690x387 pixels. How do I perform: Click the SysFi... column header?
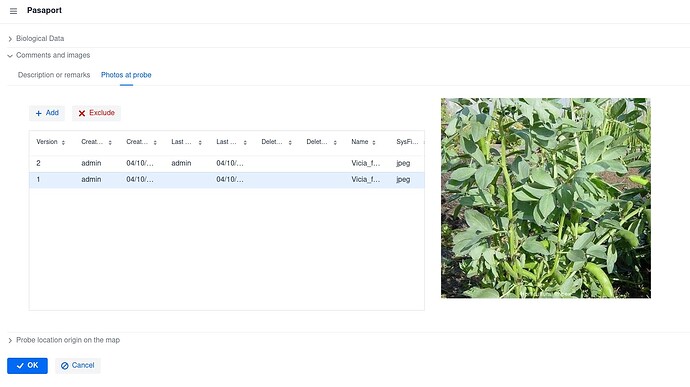pyautogui.click(x=407, y=142)
